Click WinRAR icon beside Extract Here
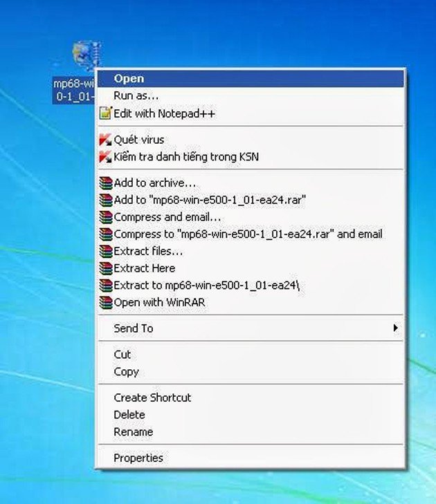Viewport: 436px width, 504px height. coord(105,268)
